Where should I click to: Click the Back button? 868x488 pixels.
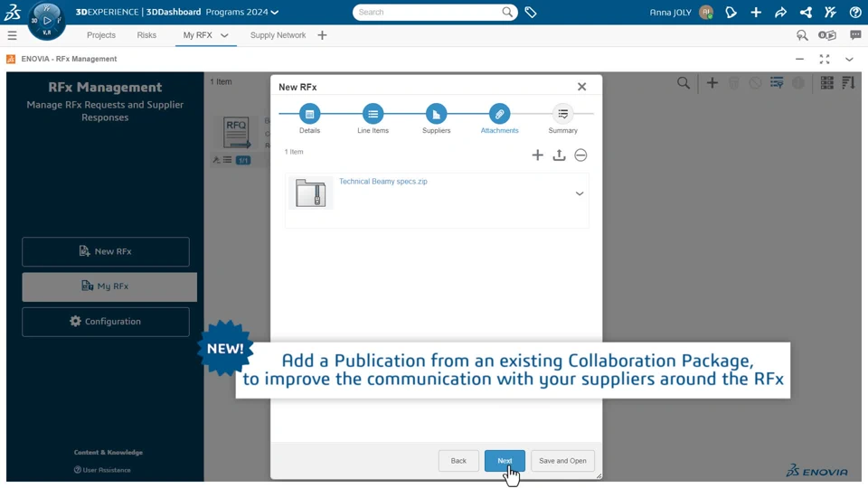coord(458,461)
